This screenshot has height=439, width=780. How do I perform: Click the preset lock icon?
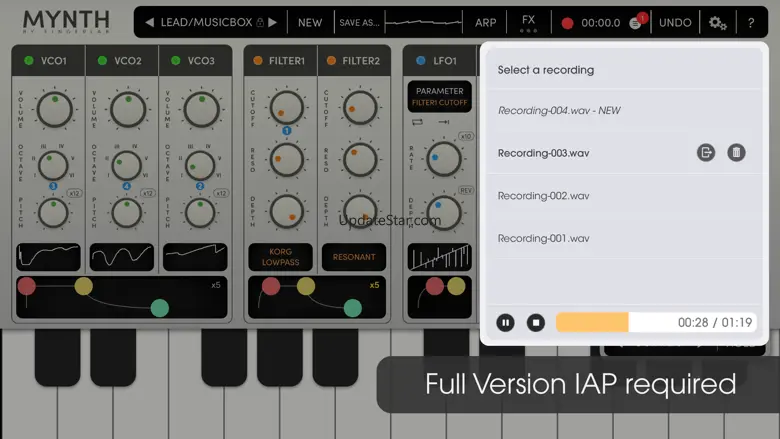(x=260, y=22)
